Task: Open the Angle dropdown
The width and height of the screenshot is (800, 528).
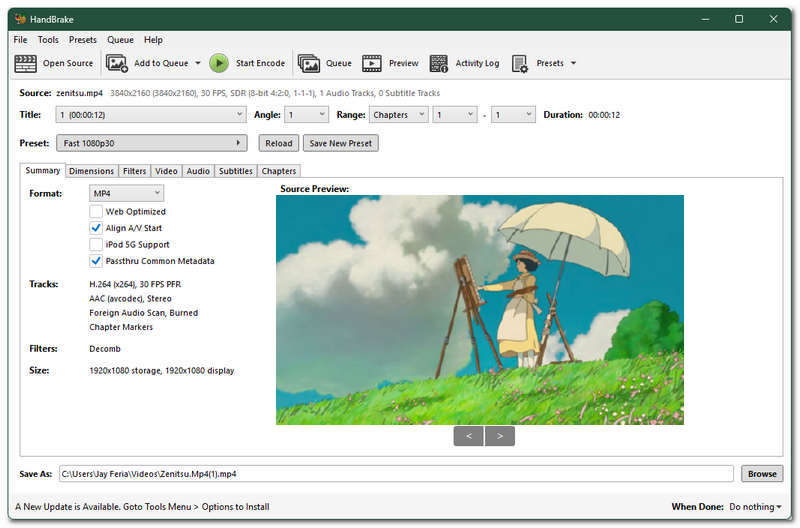Action: tap(306, 115)
